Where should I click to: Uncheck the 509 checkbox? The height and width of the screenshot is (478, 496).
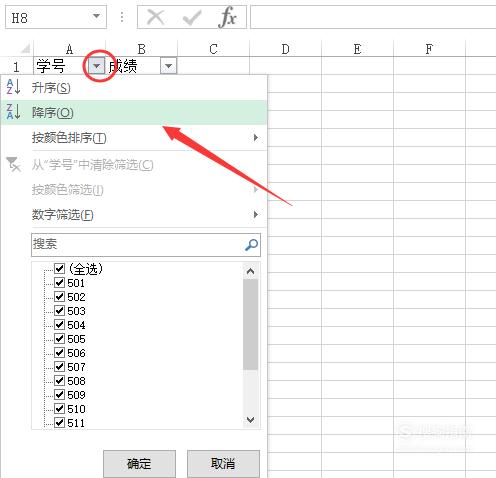(59, 395)
